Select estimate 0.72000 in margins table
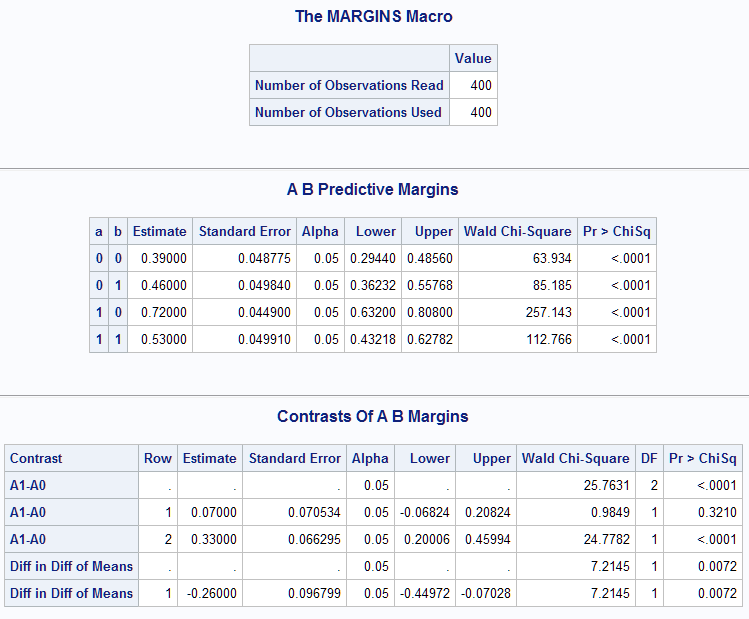Viewport: 749px width, 619px height. pyautogui.click(x=164, y=312)
